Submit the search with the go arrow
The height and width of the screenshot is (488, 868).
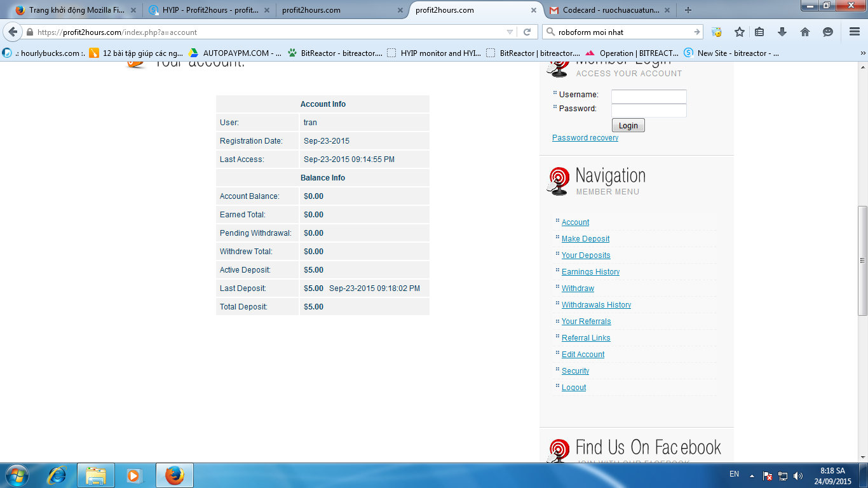697,32
